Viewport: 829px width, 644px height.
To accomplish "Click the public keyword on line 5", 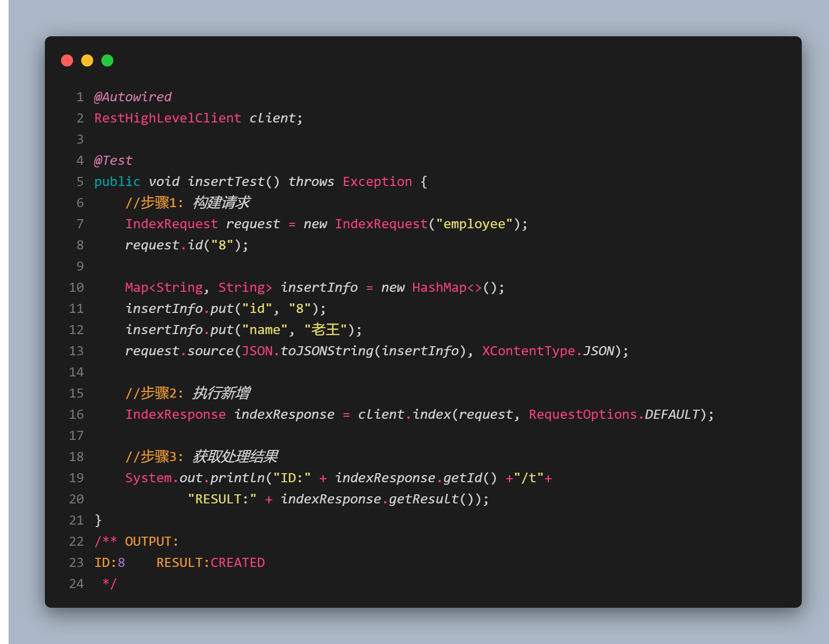I will tap(117, 181).
